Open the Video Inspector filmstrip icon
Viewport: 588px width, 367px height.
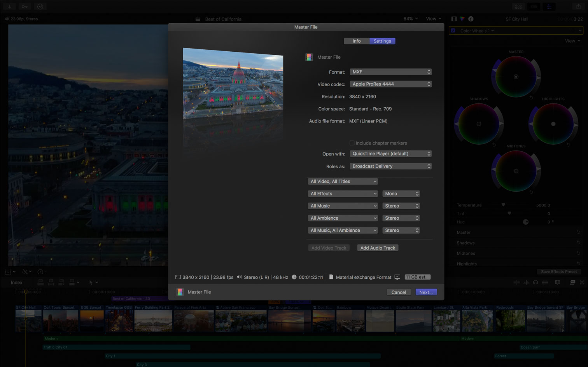(x=454, y=19)
